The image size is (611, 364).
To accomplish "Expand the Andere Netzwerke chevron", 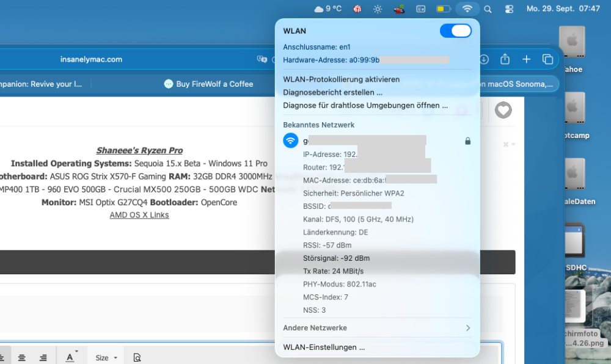I will [x=468, y=328].
